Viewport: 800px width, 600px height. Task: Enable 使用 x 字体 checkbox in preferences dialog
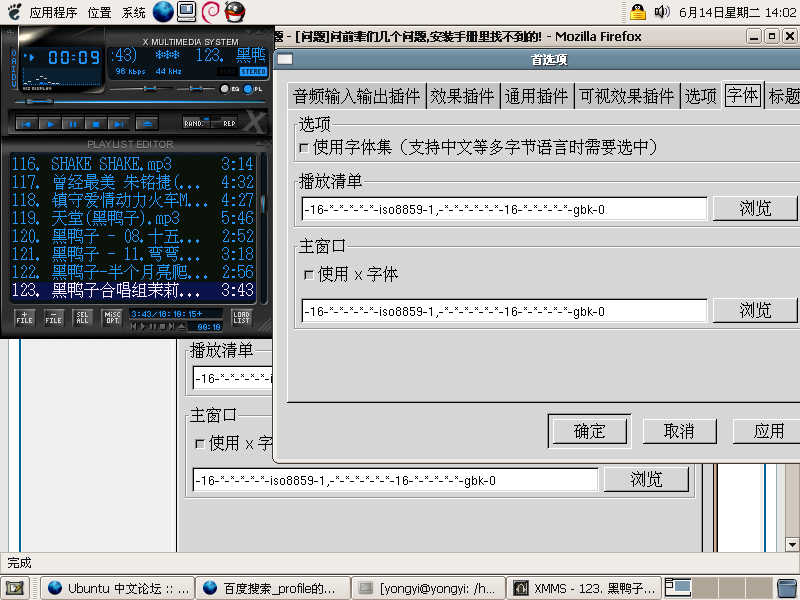point(309,275)
